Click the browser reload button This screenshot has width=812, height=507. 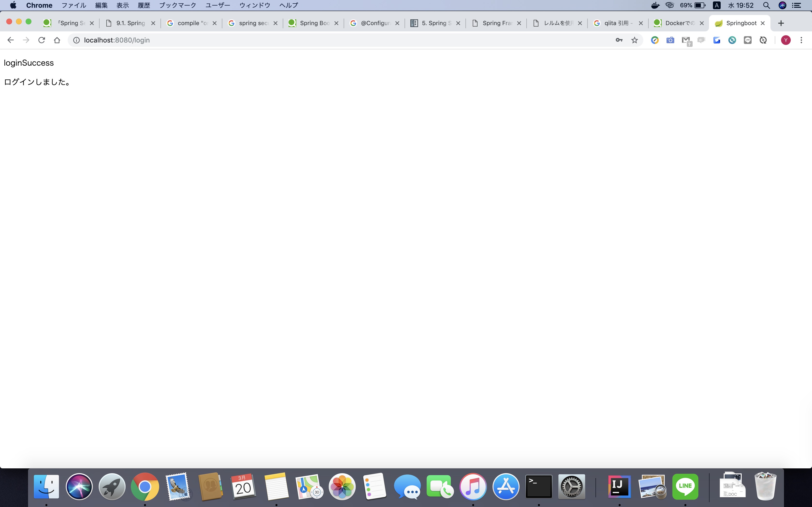pyautogui.click(x=41, y=40)
